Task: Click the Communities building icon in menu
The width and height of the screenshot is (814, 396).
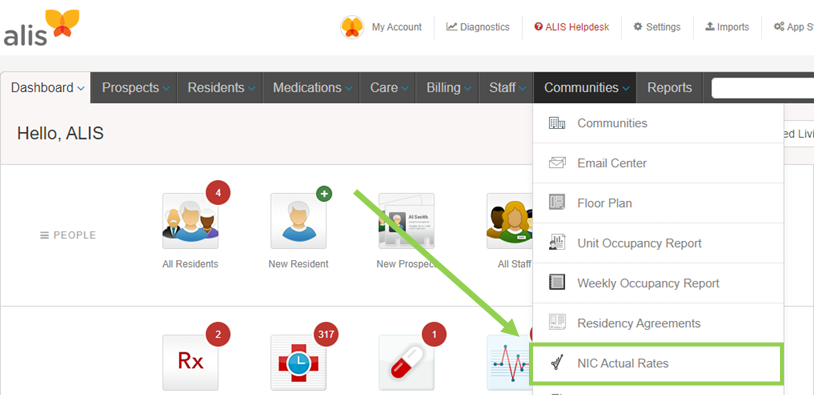Action: point(557,123)
